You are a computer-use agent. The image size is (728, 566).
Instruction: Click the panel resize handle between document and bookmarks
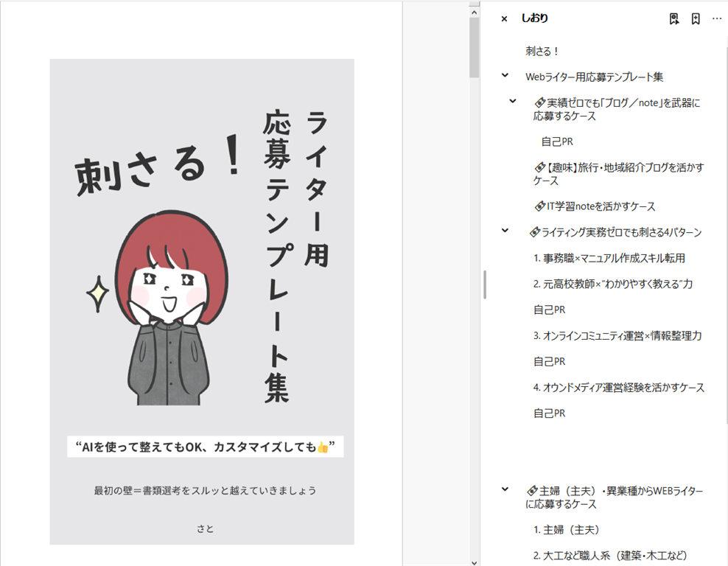pyautogui.click(x=484, y=284)
